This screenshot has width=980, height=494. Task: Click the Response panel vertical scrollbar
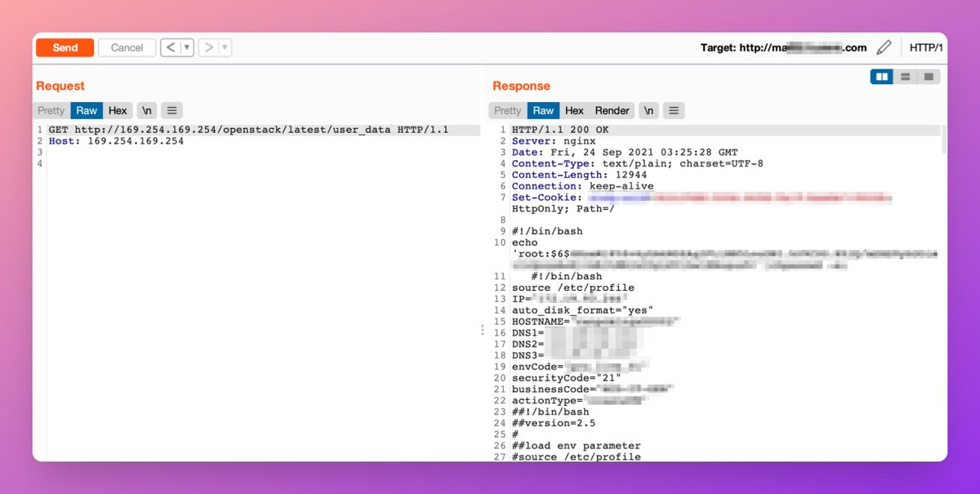(944, 139)
